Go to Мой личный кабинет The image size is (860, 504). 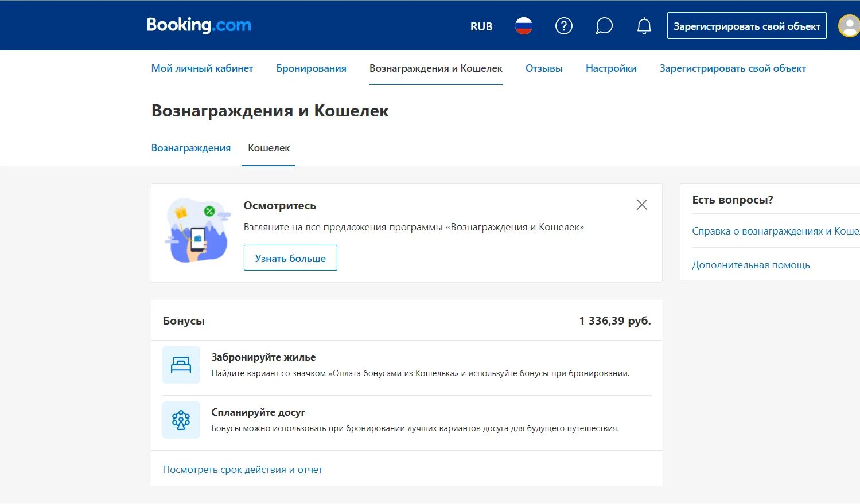pyautogui.click(x=202, y=68)
